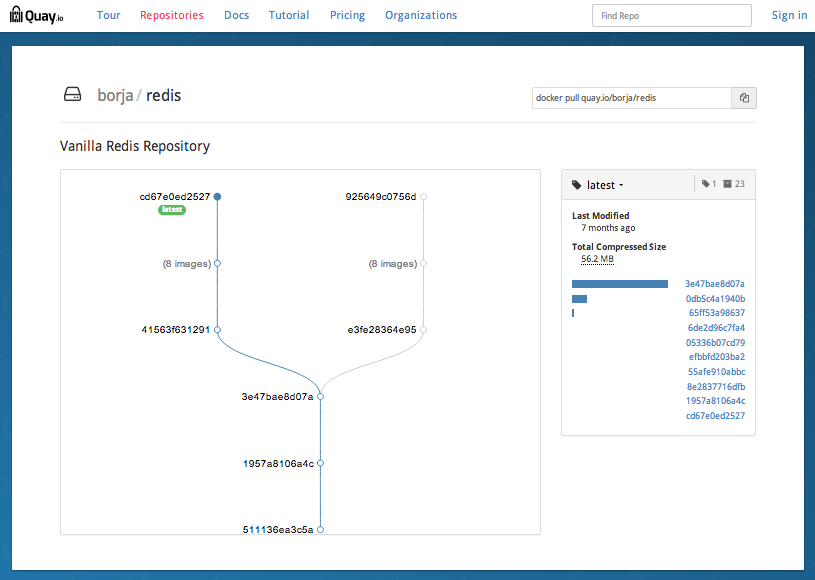View the Pricing page
815x580 pixels.
coord(347,15)
